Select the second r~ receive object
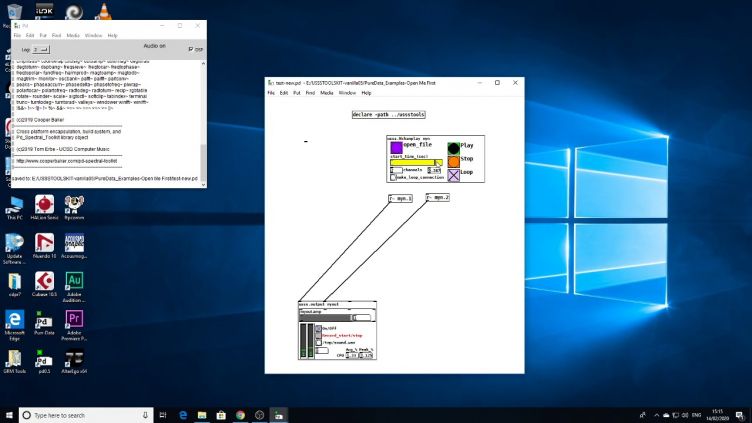This screenshot has height=423, width=752. [x=437, y=197]
